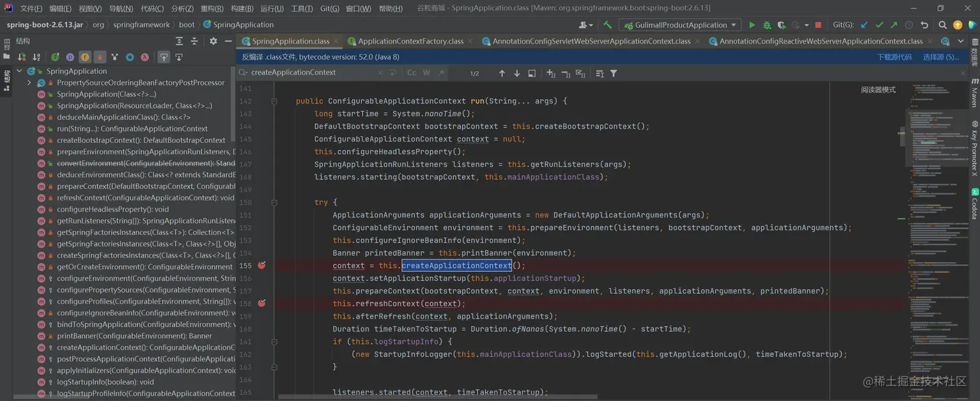This screenshot has width=980, height=401.
Task: Sort structure by visibility
Action: [21, 57]
